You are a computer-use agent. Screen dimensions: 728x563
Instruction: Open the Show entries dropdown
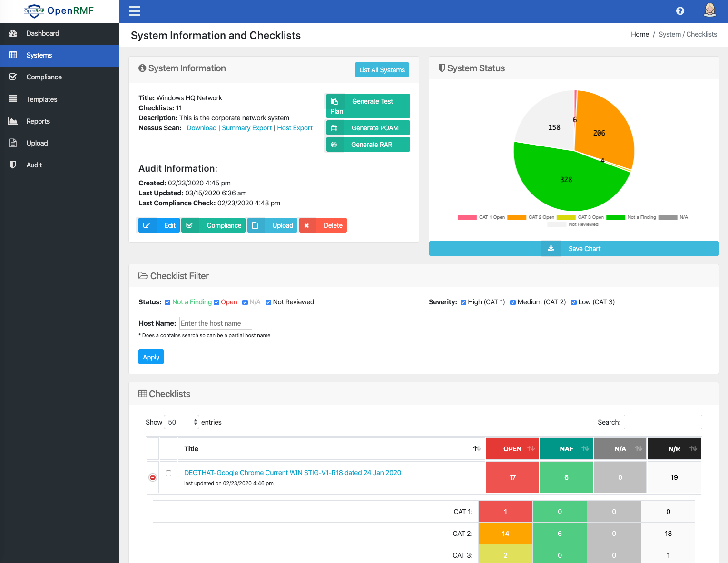click(181, 422)
